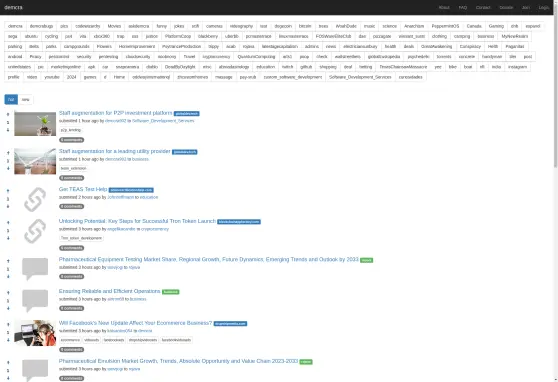This screenshot has width=558, height=382.
Task: Select the education category tag
Action: pos(265,67)
